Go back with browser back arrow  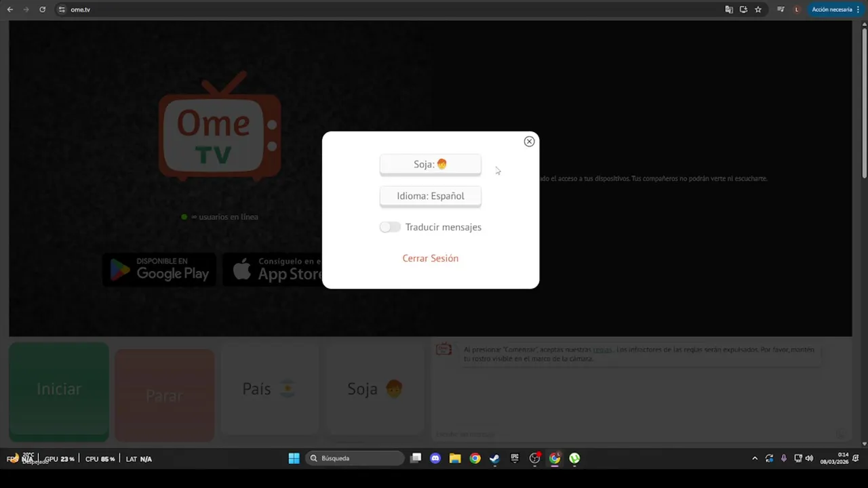[x=9, y=9]
